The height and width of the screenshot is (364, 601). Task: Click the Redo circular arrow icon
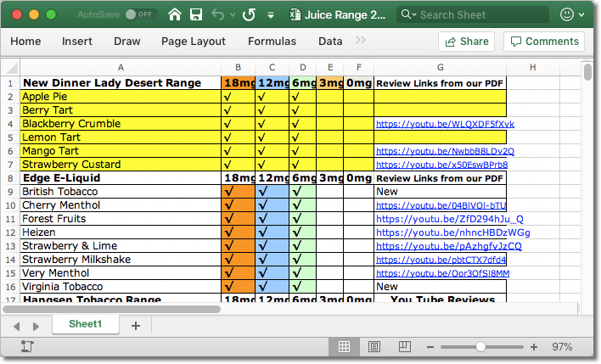249,14
